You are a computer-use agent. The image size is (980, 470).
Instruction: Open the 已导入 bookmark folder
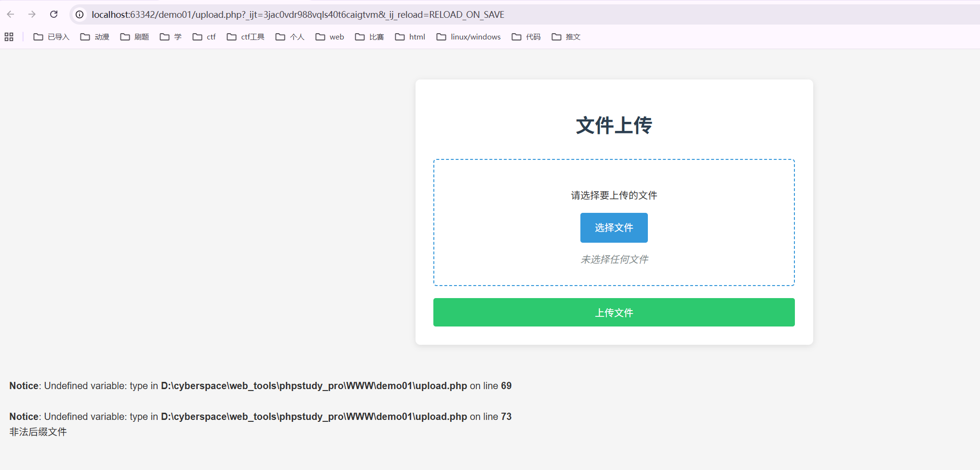[52, 37]
